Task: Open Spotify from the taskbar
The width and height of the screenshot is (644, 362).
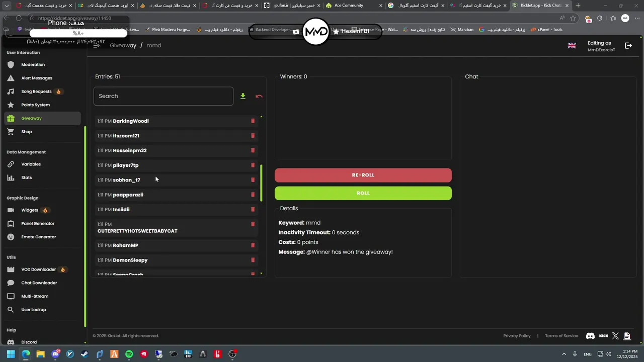Action: (129, 354)
